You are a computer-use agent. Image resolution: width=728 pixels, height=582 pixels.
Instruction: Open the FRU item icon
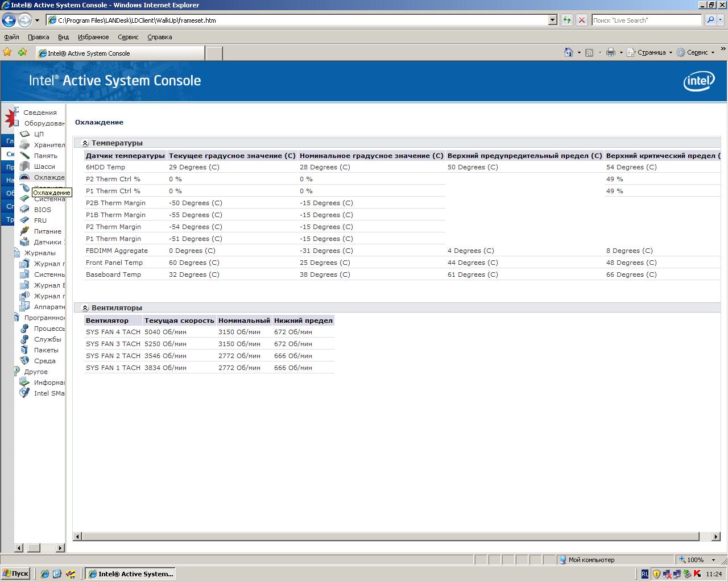click(x=24, y=221)
